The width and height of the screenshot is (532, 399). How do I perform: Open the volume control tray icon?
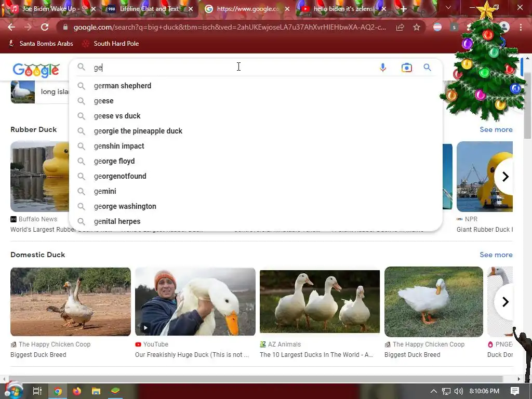pyautogui.click(x=458, y=391)
